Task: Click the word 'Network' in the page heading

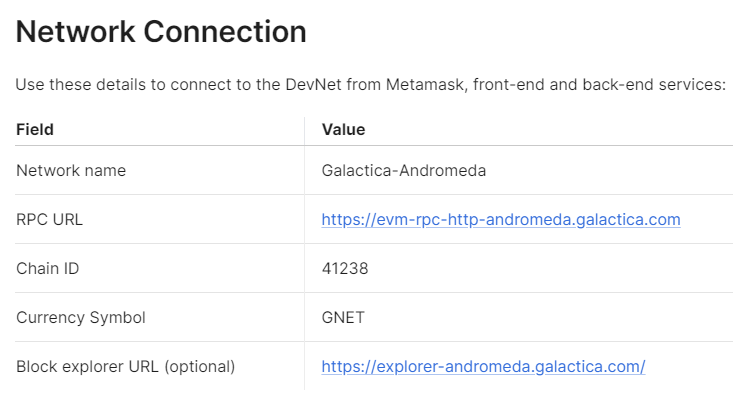Action: click(x=76, y=32)
